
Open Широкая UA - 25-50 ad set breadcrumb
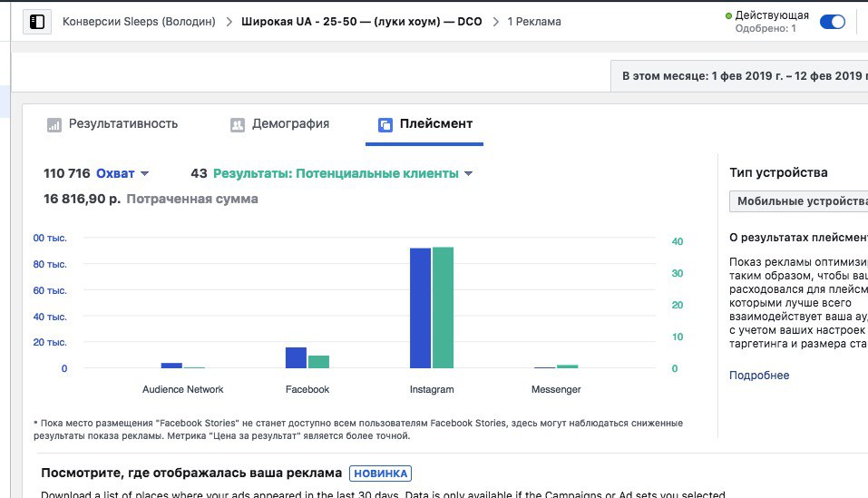click(x=362, y=22)
